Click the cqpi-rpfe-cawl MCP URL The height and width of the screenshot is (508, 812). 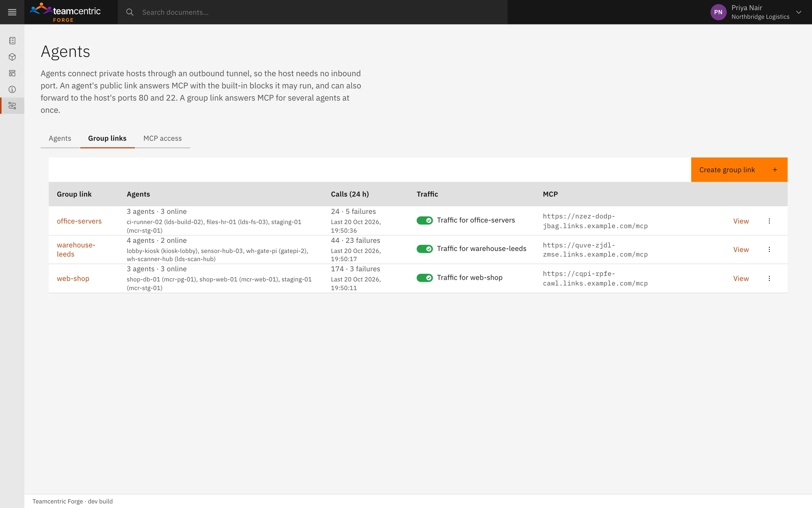point(595,278)
